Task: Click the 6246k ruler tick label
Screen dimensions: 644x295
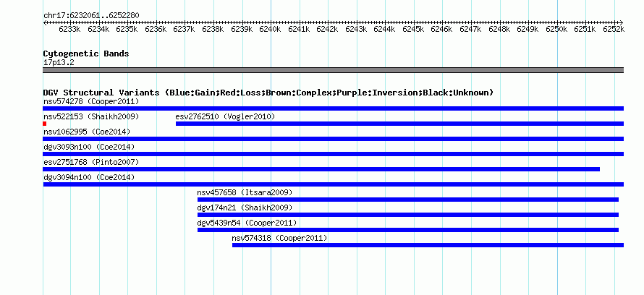Action: pyautogui.click(x=442, y=30)
